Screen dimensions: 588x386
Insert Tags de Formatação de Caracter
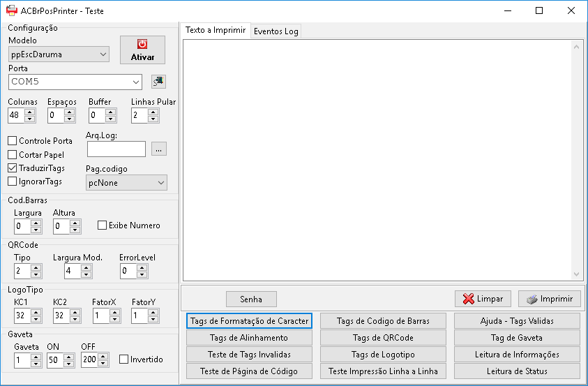[x=250, y=320]
